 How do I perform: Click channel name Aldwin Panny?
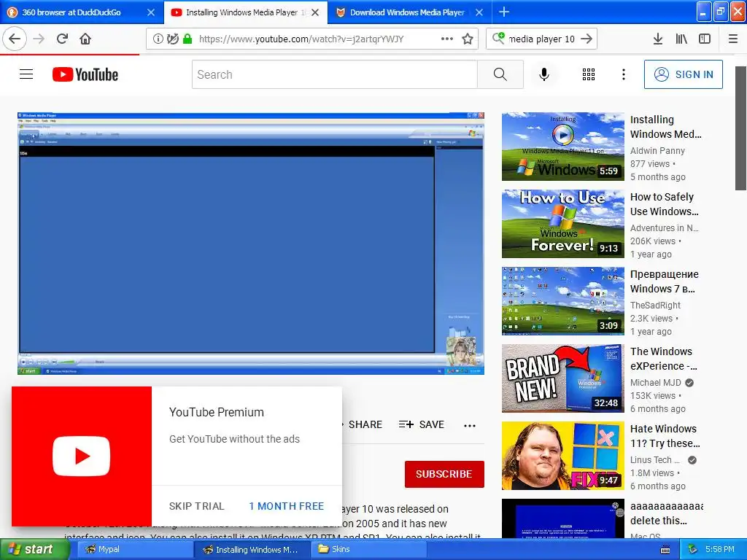[657, 150]
